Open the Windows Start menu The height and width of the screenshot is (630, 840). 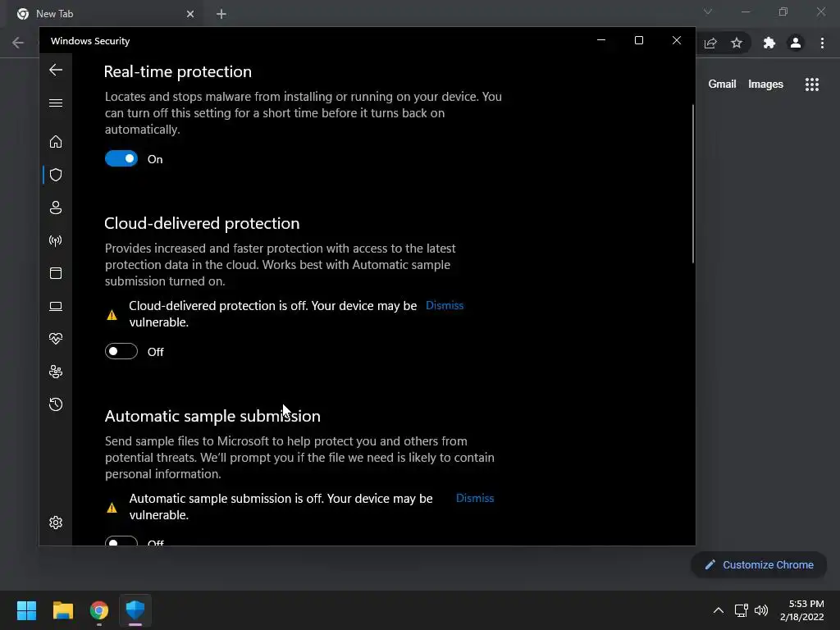26,610
